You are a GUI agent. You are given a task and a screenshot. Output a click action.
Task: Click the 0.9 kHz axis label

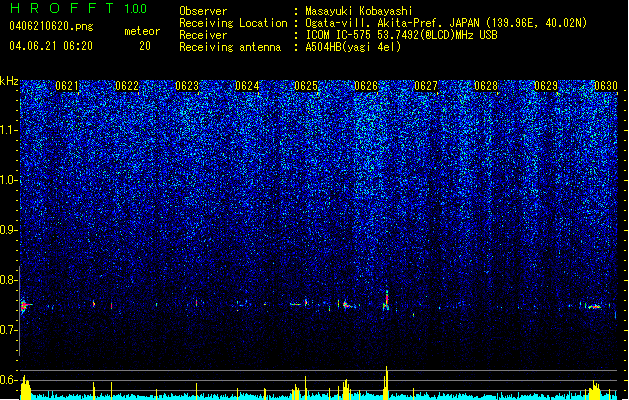pyautogui.click(x=8, y=230)
